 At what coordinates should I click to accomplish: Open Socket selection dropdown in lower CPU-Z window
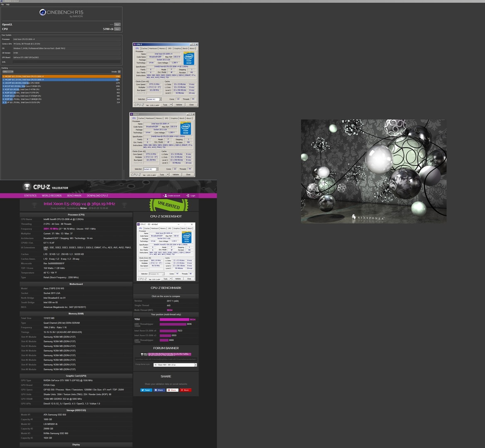click(x=151, y=169)
